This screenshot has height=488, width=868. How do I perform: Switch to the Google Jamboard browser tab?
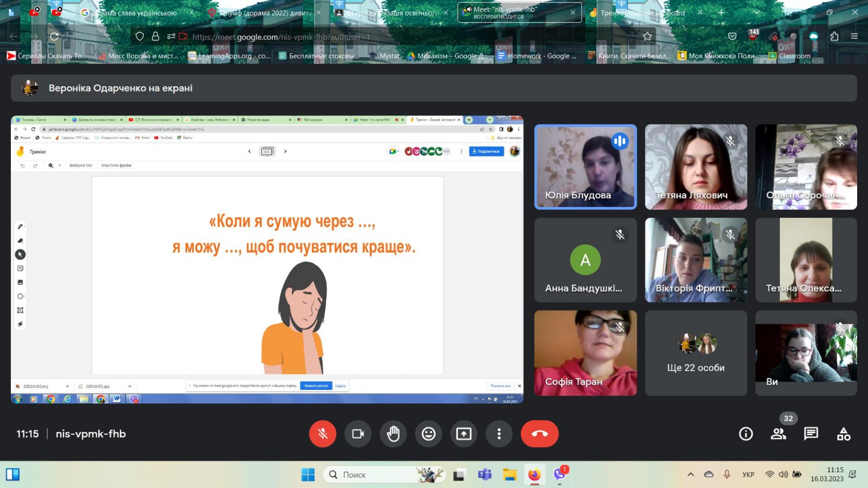[x=643, y=12]
